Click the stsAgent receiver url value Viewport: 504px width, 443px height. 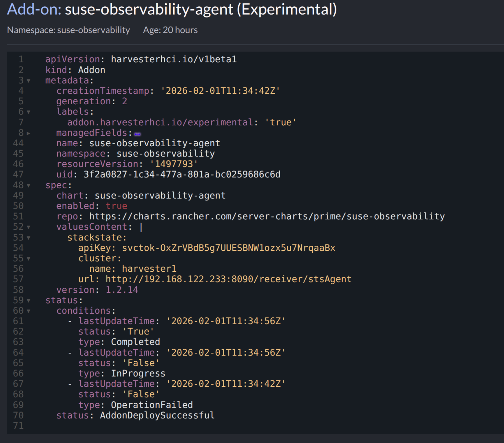(228, 279)
